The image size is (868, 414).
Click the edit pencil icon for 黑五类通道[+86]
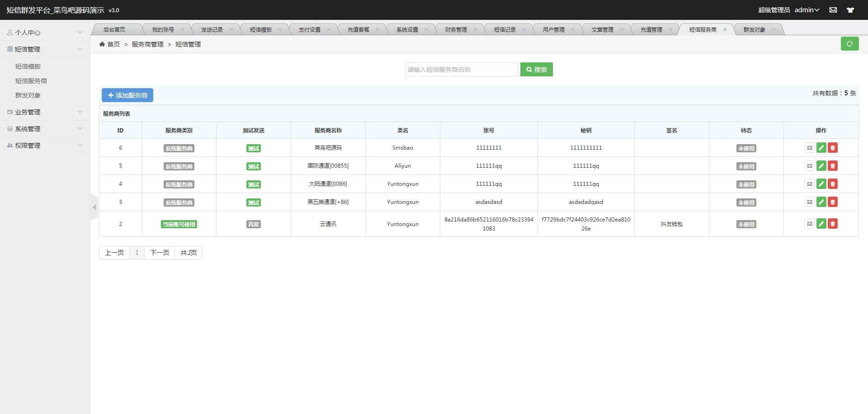click(821, 202)
